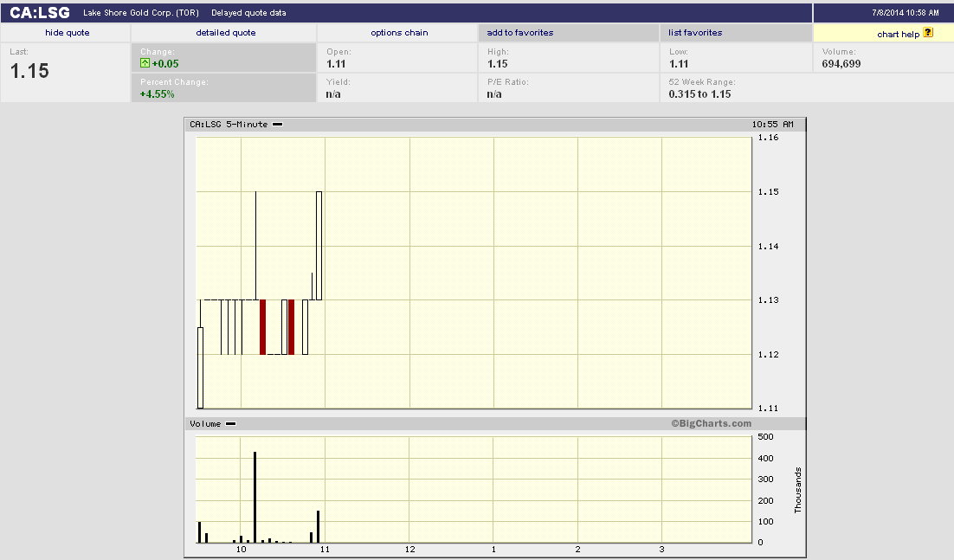Click the BigCharts.com copyright text
The image size is (954, 560).
712,424
